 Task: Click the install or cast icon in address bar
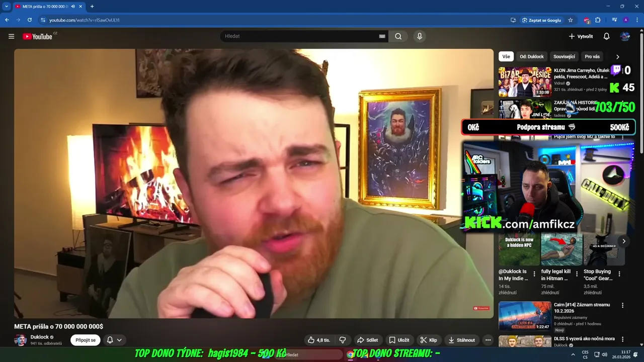(x=513, y=20)
